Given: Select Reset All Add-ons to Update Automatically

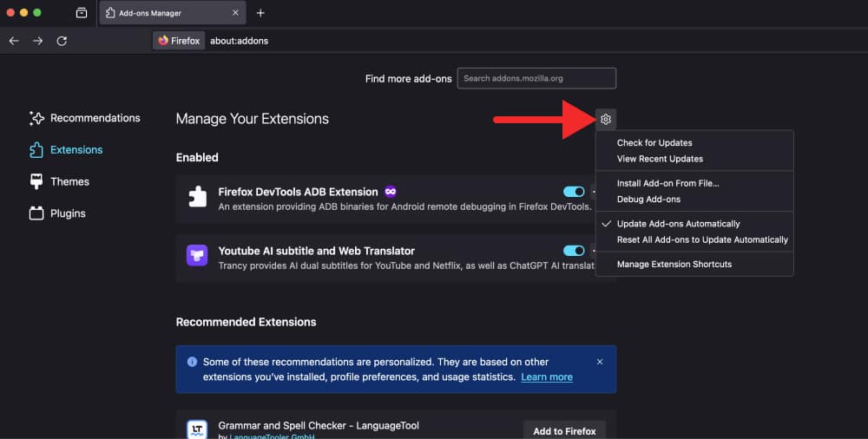Looking at the screenshot, I should 694,239.
